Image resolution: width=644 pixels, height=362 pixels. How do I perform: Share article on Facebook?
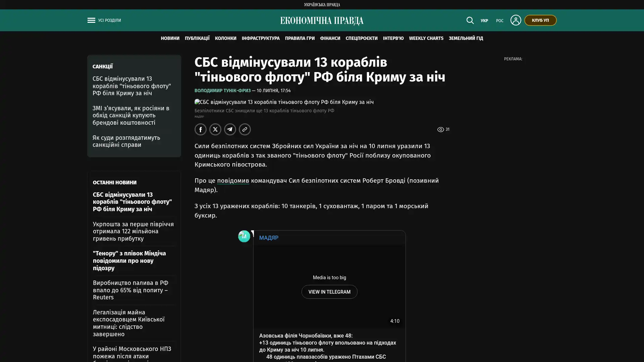(x=201, y=129)
